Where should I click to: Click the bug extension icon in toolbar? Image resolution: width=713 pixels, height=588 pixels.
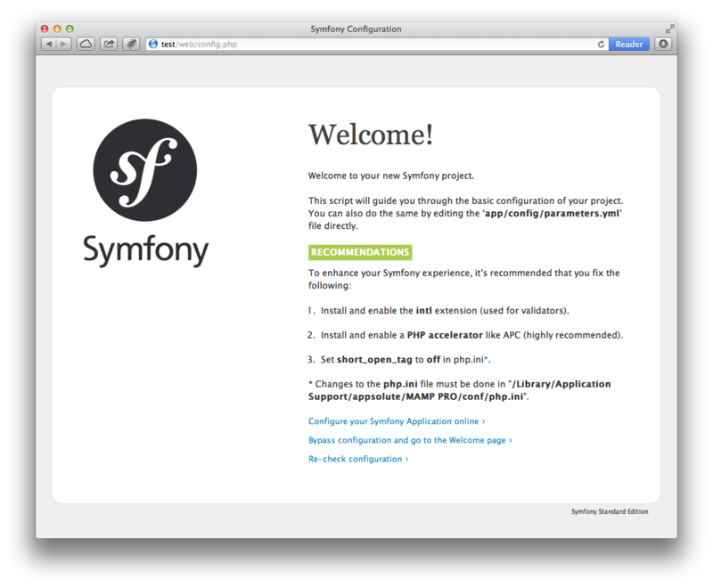131,44
